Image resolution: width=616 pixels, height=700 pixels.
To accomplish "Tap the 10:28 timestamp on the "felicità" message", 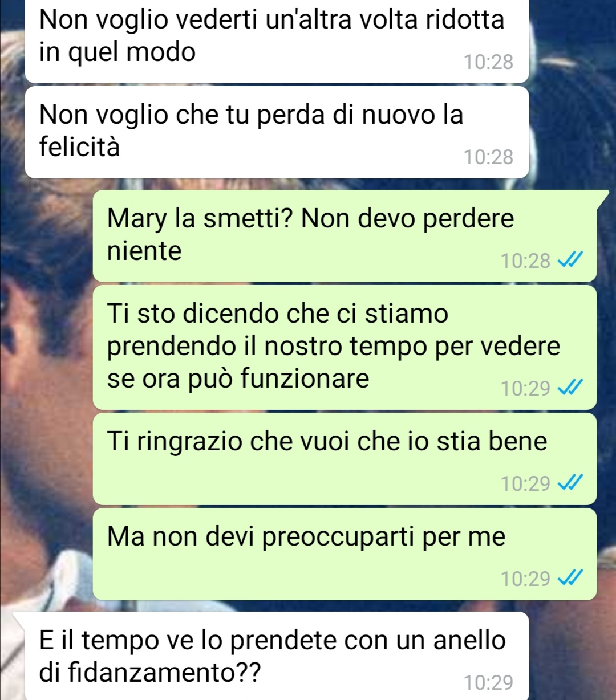I will [488, 157].
